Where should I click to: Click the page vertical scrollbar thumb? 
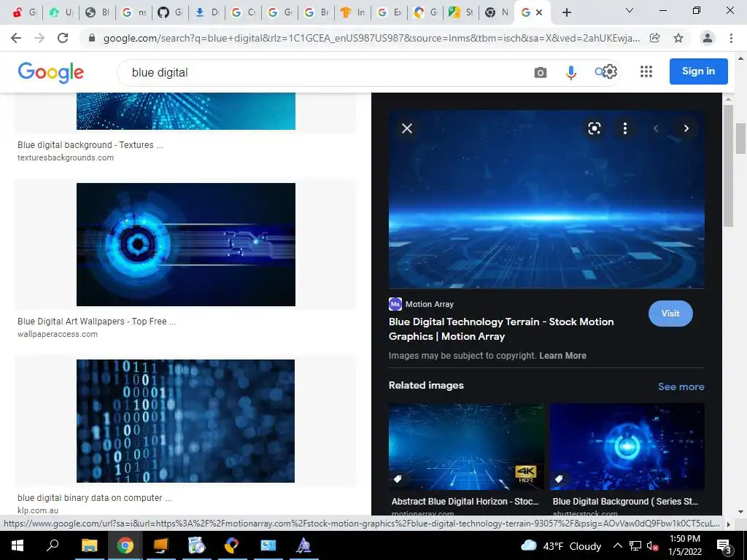pos(740,139)
